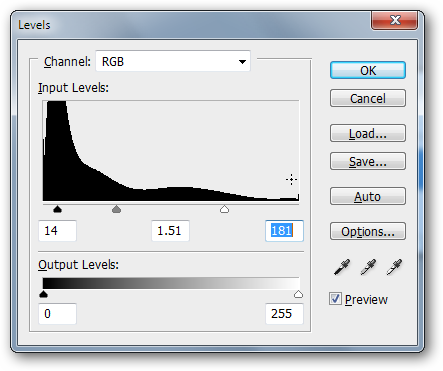Select the gray point eyedropper
The image size is (443, 371).
368,267
